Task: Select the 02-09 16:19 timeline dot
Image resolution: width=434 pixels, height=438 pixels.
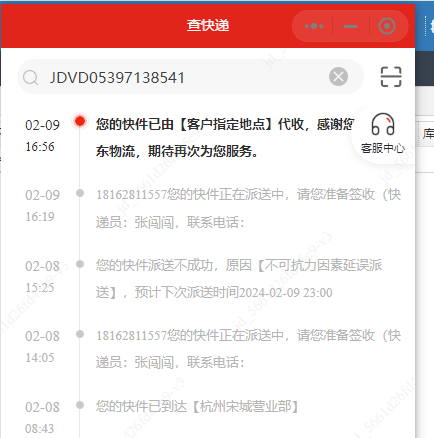Action: (80, 193)
